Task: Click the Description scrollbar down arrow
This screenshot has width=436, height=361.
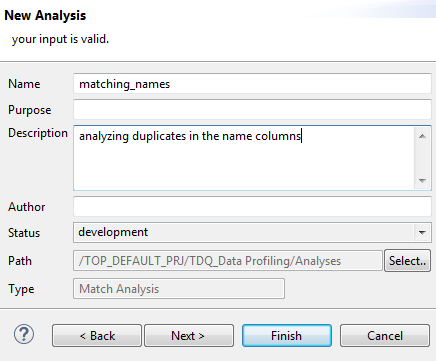Action: tap(422, 181)
